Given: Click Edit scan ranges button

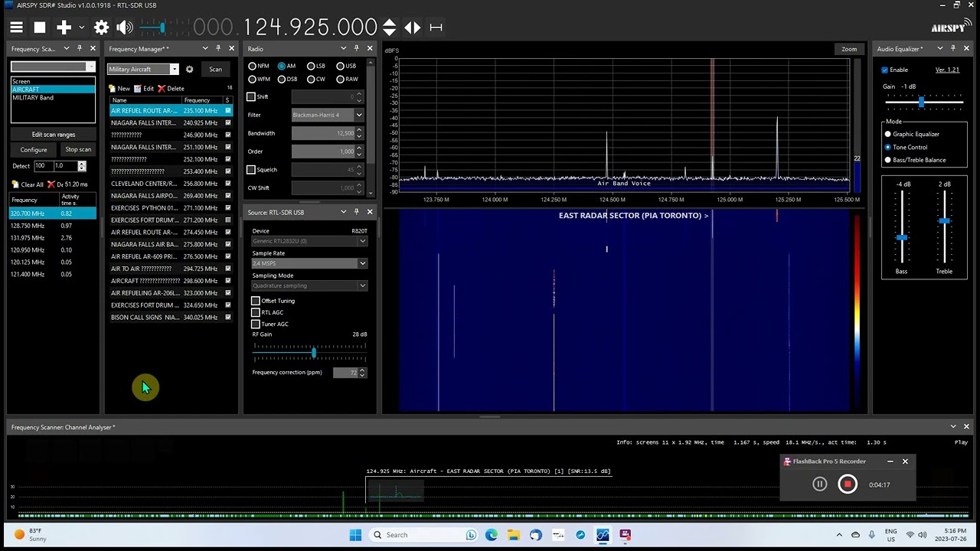Looking at the screenshot, I should coord(53,135).
